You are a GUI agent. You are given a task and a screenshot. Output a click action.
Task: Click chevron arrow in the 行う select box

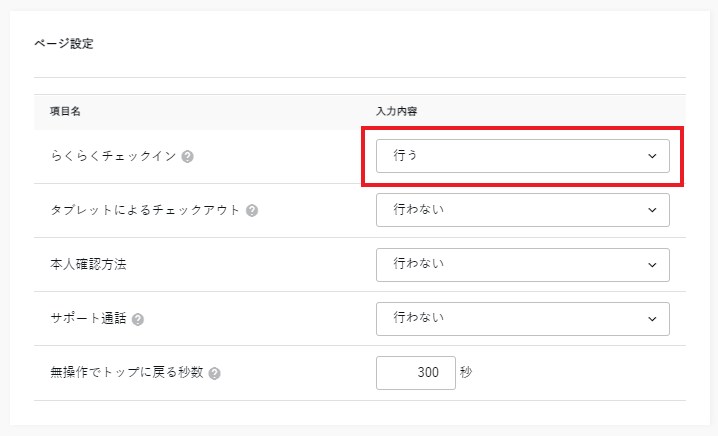[652, 156]
